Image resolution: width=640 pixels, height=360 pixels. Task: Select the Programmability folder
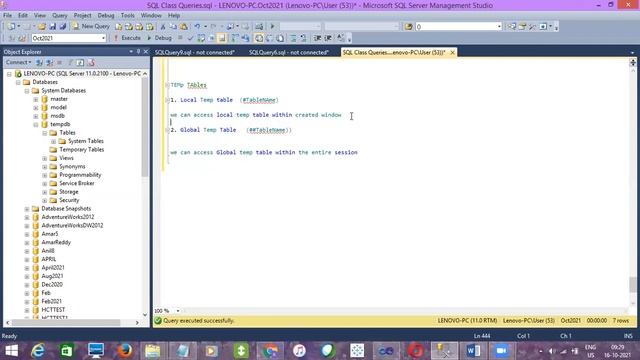(80, 175)
